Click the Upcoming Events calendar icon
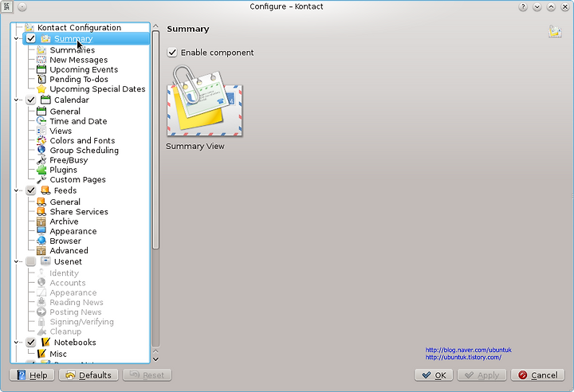This screenshot has height=392, width=574. 41,69
